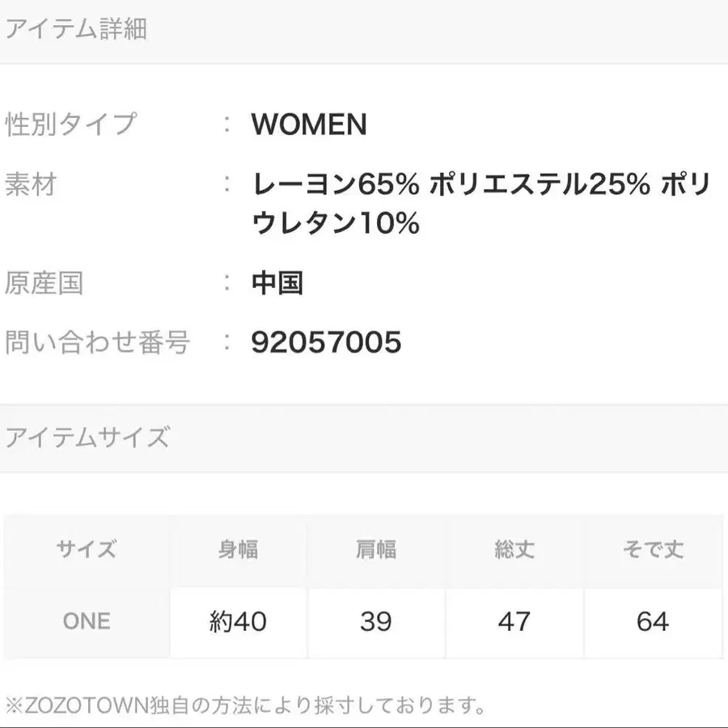Image resolution: width=728 pixels, height=728 pixels.
Task: Select the total length value 47
Action: click(x=514, y=621)
